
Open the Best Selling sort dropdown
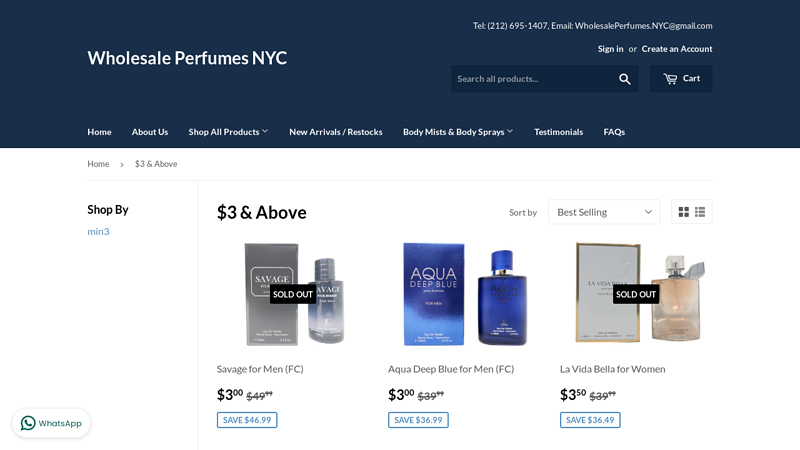[604, 212]
